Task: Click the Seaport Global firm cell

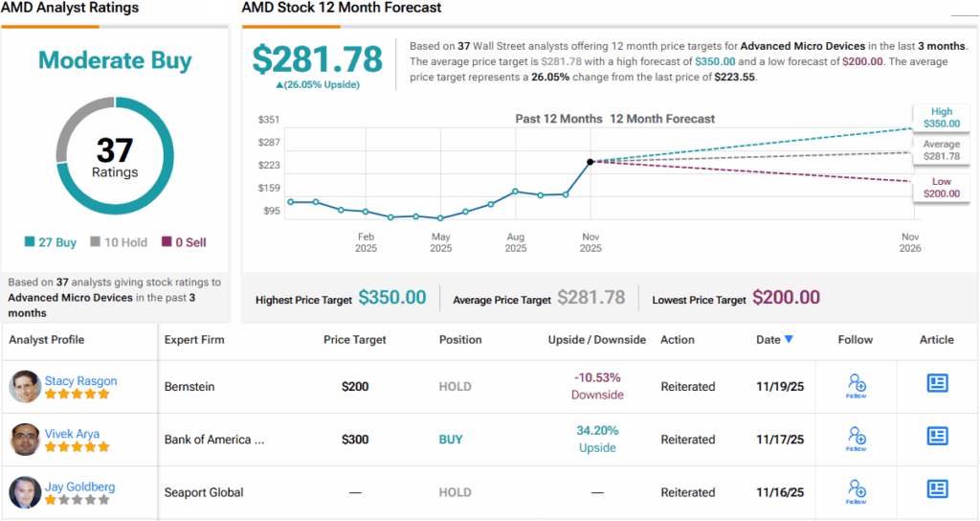Action: pyautogui.click(x=204, y=492)
